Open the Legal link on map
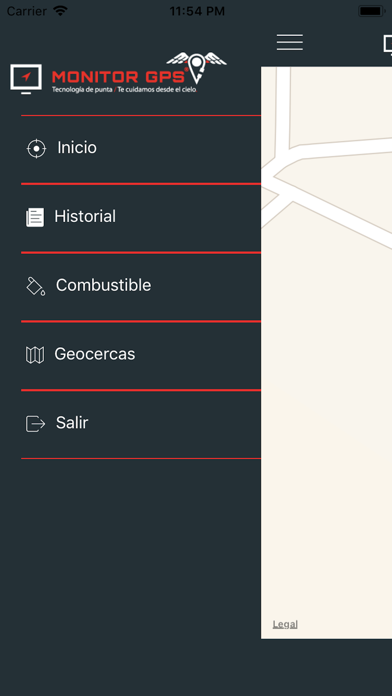Screen dimensions: 392x696 point(285,624)
